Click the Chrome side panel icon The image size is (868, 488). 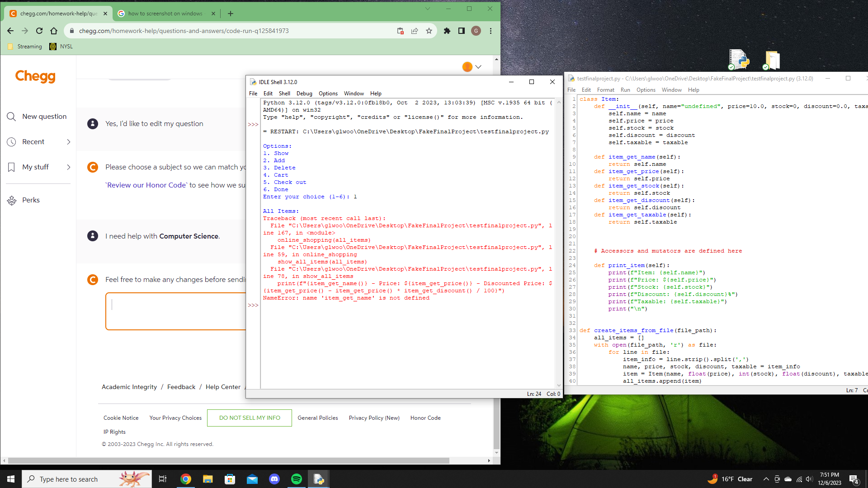pos(462,31)
